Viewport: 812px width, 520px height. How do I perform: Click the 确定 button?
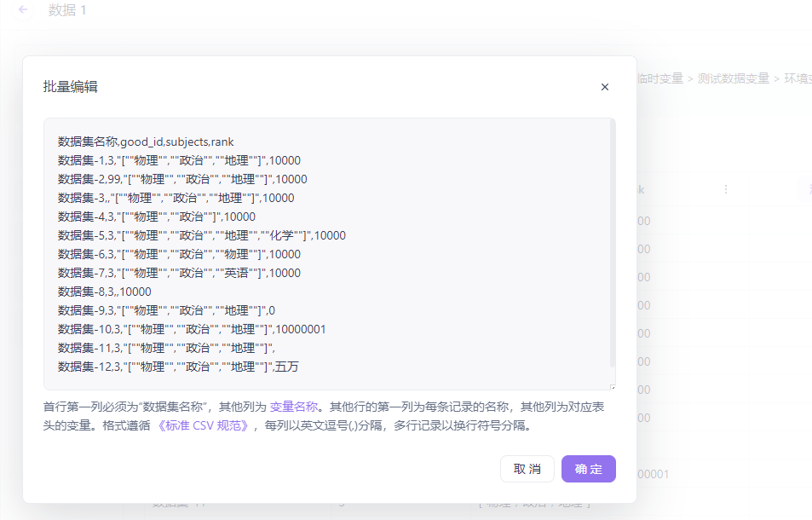(588, 469)
